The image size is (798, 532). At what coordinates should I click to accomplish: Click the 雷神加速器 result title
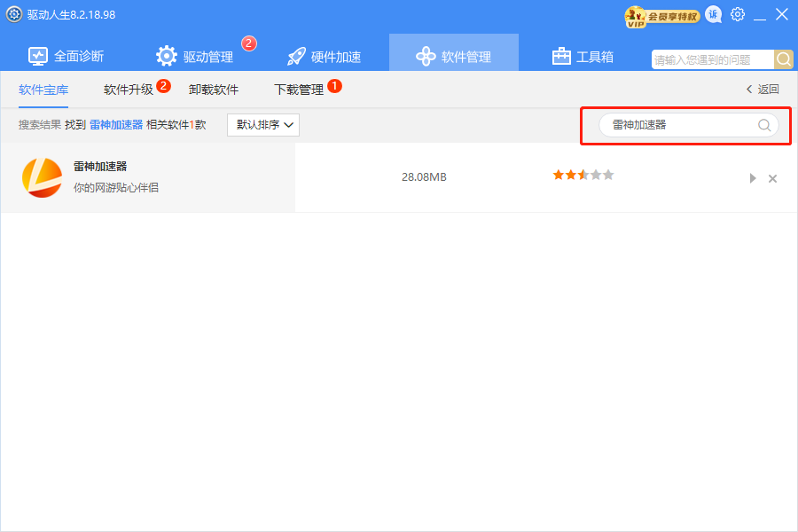99,166
